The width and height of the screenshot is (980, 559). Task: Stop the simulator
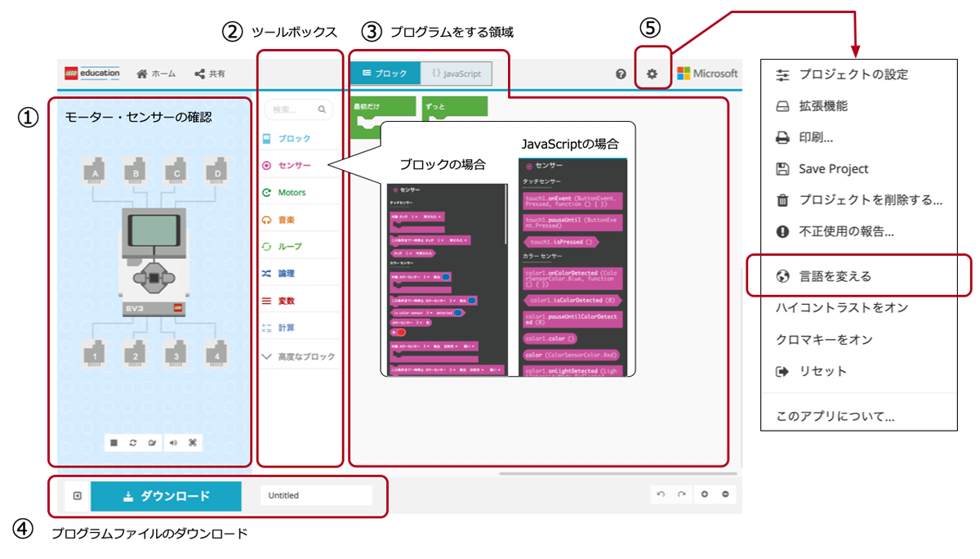click(x=114, y=443)
